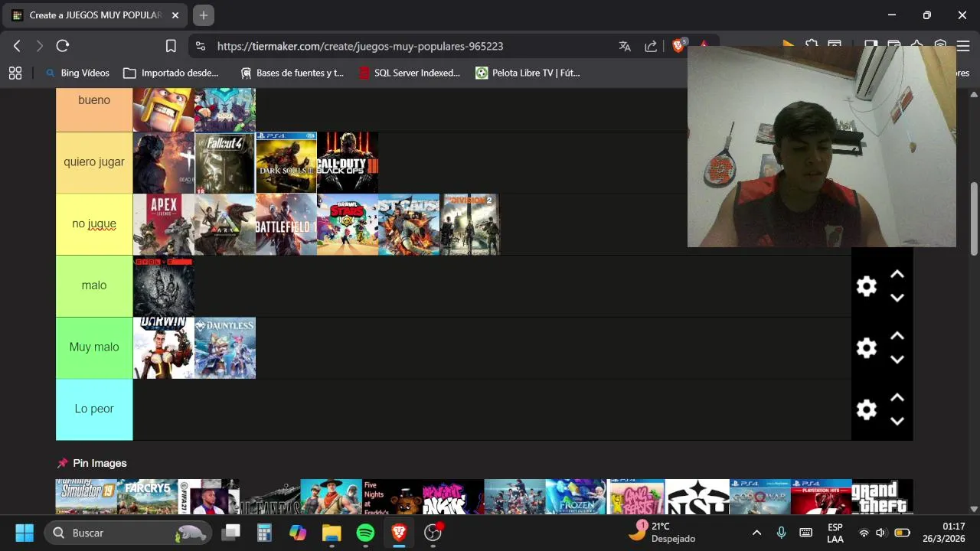Open the Bing Vídeos bookmark

[x=77, y=73]
